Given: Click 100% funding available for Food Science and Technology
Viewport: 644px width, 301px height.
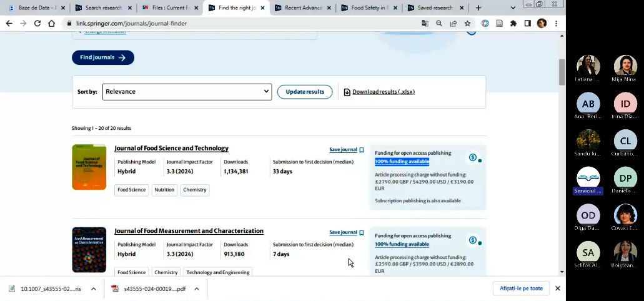Looking at the screenshot, I should click(x=402, y=162).
